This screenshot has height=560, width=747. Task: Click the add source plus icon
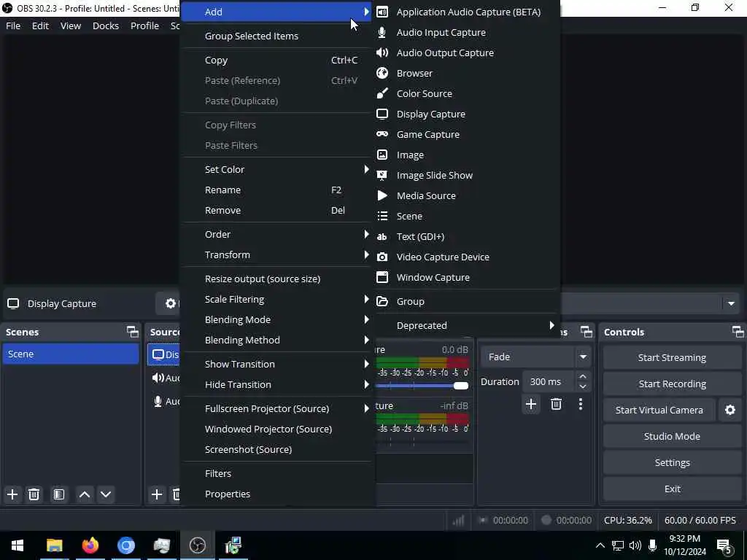point(157,494)
